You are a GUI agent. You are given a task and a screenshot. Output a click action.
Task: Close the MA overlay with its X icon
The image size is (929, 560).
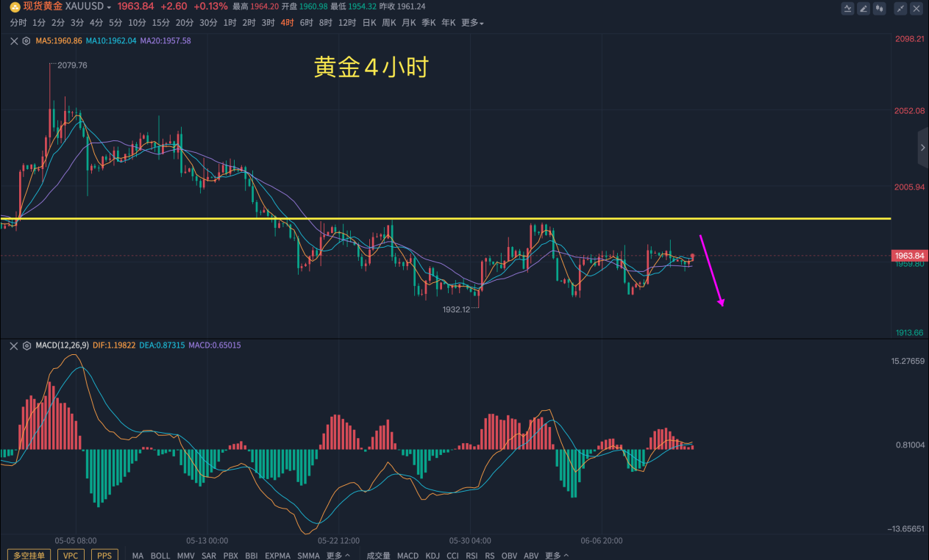(x=14, y=41)
